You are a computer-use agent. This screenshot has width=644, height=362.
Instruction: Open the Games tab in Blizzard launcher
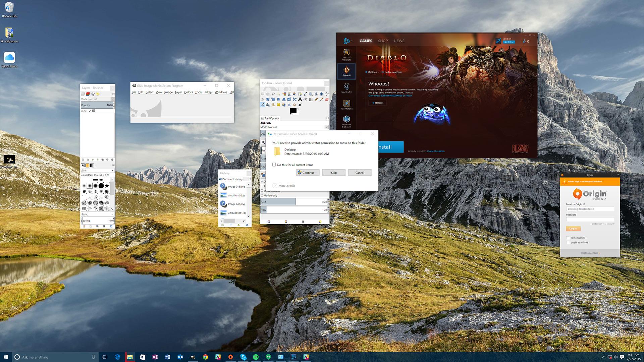(x=365, y=41)
